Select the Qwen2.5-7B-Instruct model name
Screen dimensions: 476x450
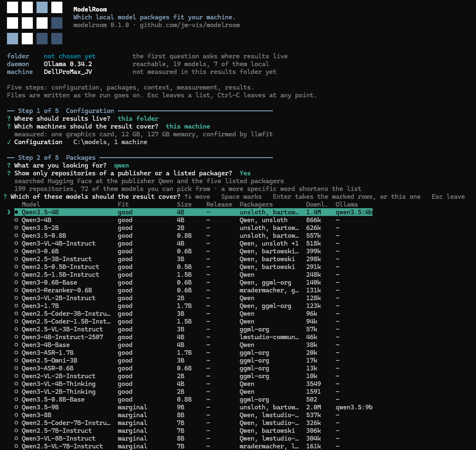pyautogui.click(x=57, y=431)
